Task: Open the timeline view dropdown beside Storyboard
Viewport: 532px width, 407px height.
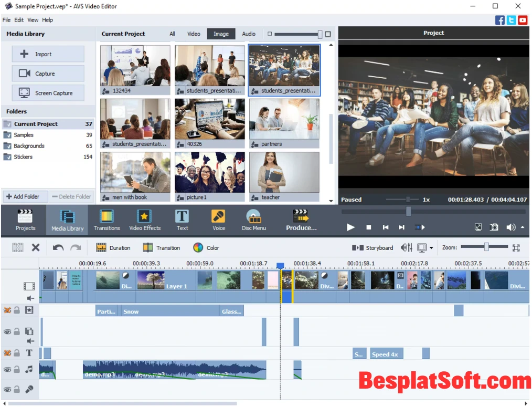Action: (x=430, y=247)
